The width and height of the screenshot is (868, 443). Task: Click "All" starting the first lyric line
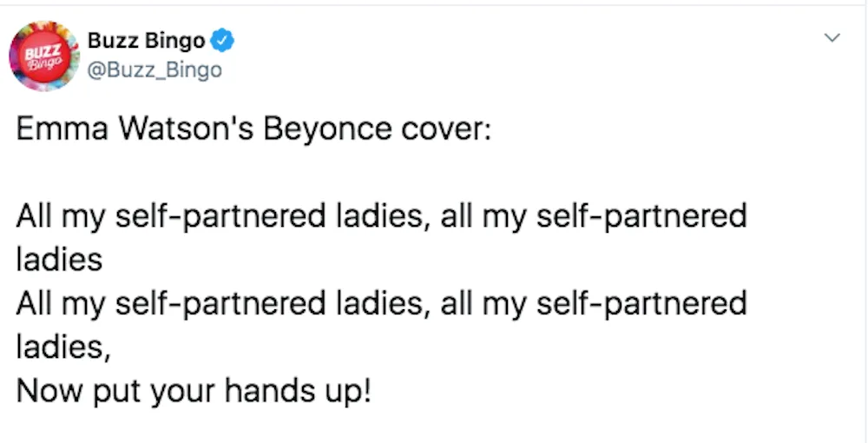[34, 215]
